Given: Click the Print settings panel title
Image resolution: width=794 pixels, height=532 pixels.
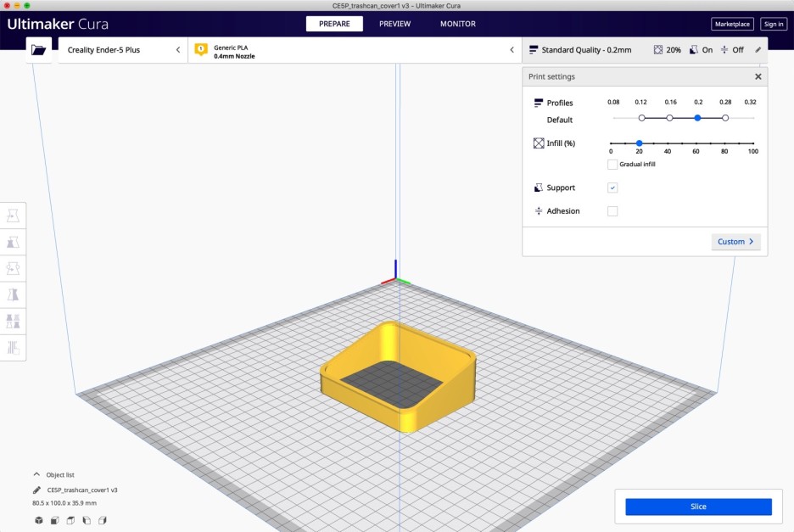Looking at the screenshot, I should [x=551, y=76].
